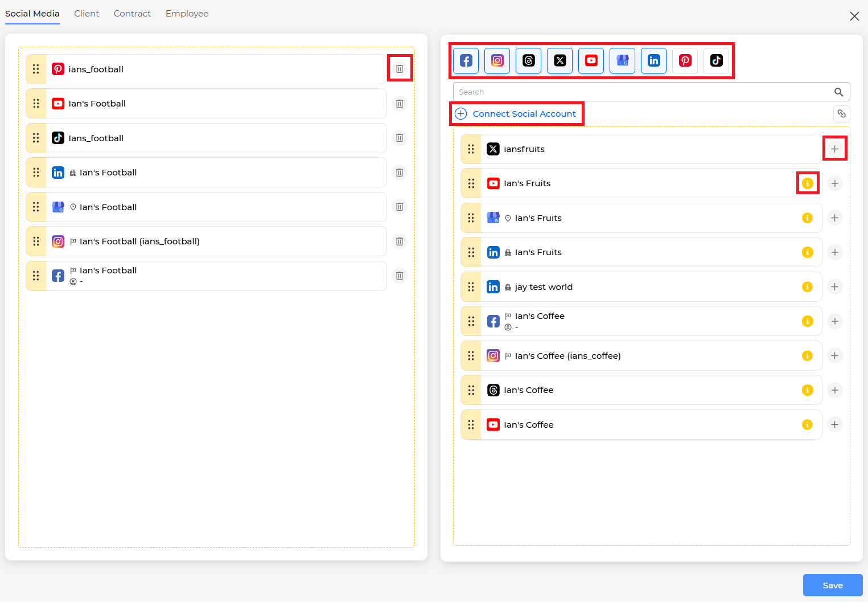The image size is (868, 602).
Task: Show info for Ian's Fruits YouTube
Action: (x=808, y=183)
